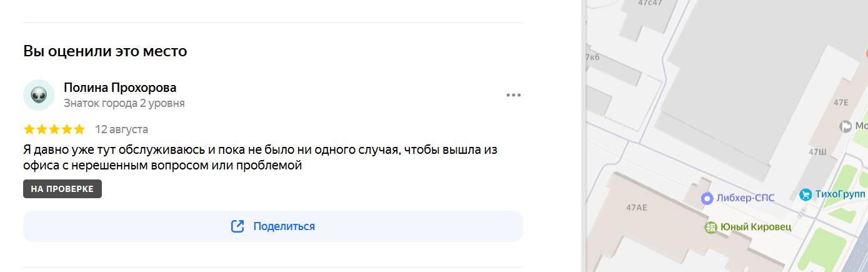Click the alien avatar of Полина Прохорова
This screenshot has height=272, width=868.
[x=39, y=95]
